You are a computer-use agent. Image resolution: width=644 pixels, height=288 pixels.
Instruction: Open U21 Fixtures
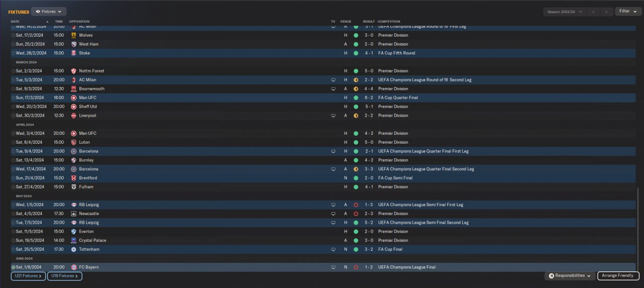pyautogui.click(x=28, y=276)
